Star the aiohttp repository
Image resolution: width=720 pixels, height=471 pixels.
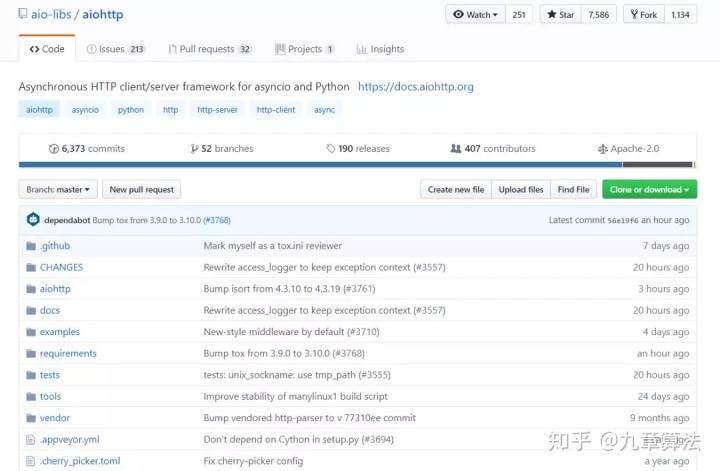561,14
